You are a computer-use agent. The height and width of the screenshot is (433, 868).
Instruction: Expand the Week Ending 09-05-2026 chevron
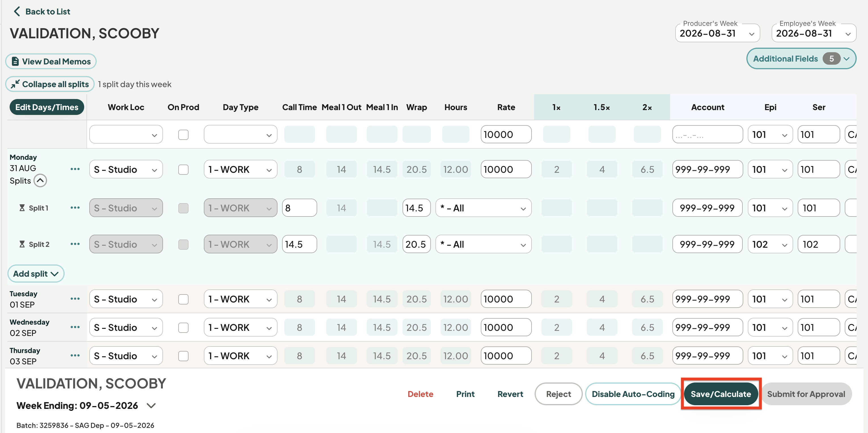pyautogui.click(x=151, y=405)
